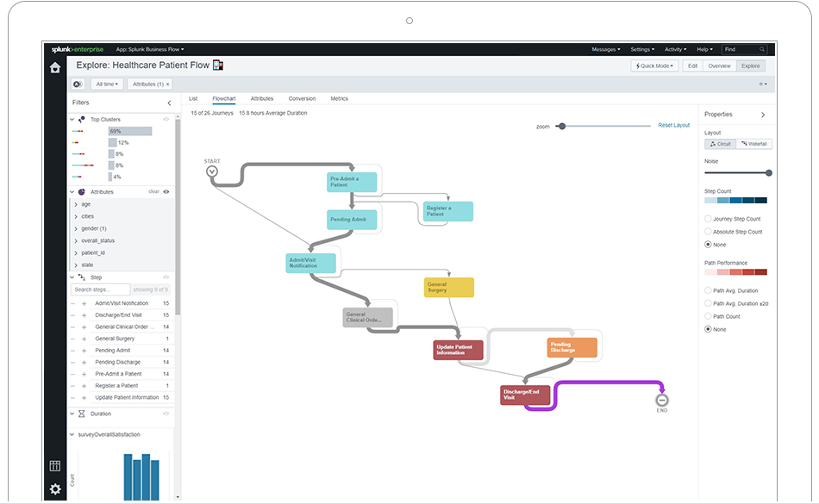Collapse the Filters panel
Viewport: 819px width, 504px height.
[169, 103]
